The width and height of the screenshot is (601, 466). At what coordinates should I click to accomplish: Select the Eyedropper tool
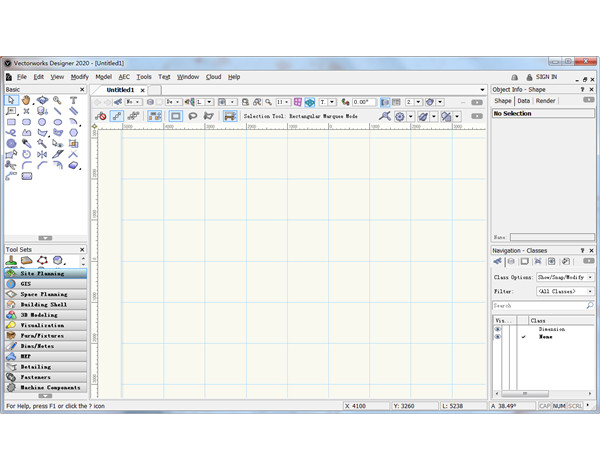pyautogui.click(x=26, y=144)
